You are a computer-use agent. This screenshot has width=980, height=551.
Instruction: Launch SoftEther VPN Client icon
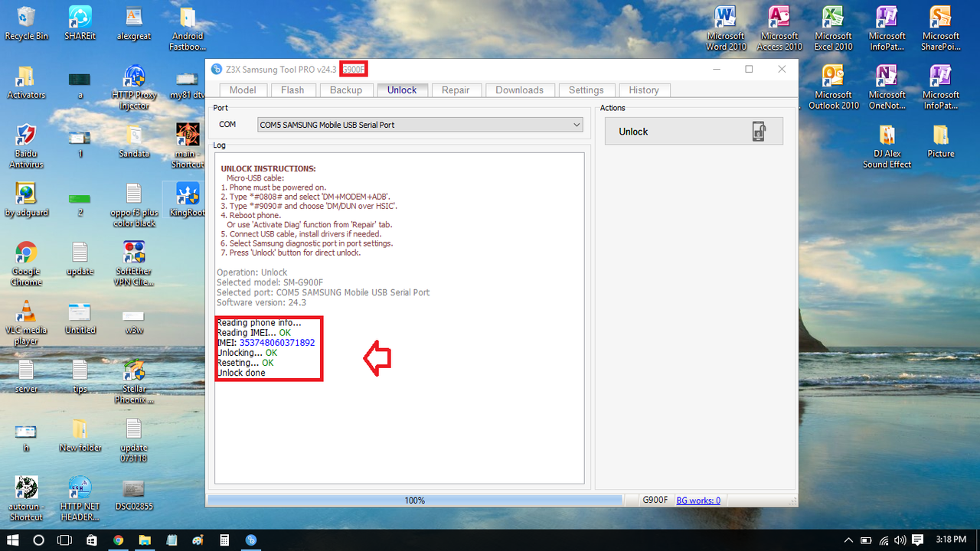pyautogui.click(x=134, y=264)
